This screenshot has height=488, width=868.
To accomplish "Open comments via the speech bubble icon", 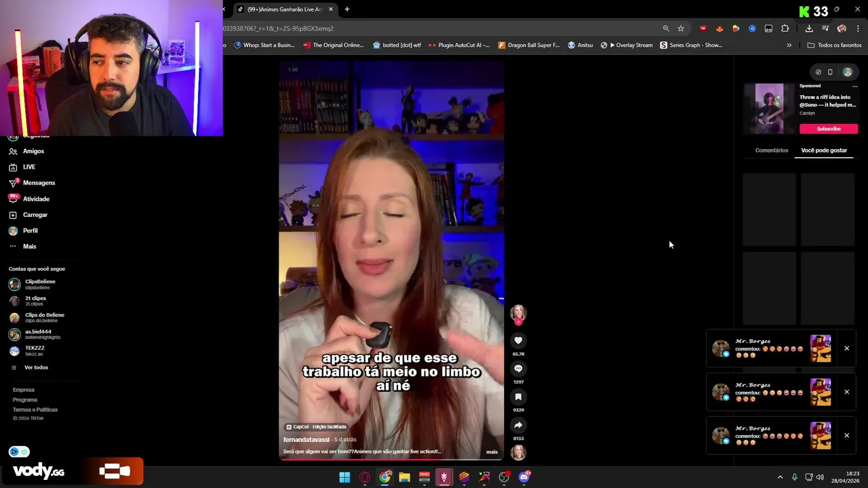I will (518, 369).
